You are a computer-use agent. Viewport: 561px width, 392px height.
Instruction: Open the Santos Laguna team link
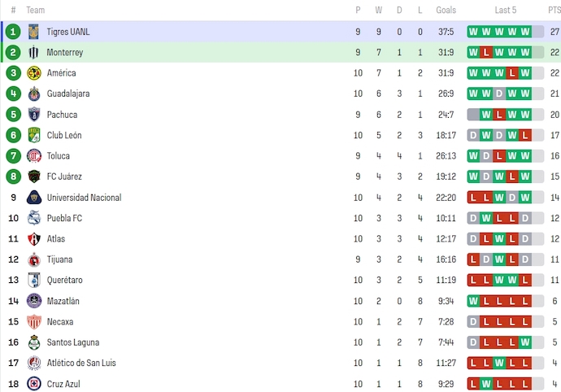click(72, 342)
